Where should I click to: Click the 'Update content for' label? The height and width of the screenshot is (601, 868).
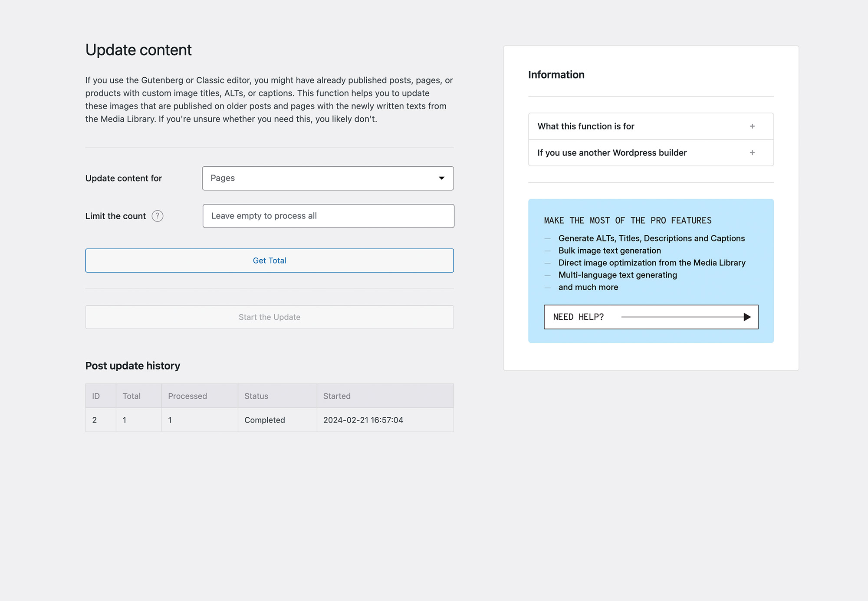(x=124, y=178)
